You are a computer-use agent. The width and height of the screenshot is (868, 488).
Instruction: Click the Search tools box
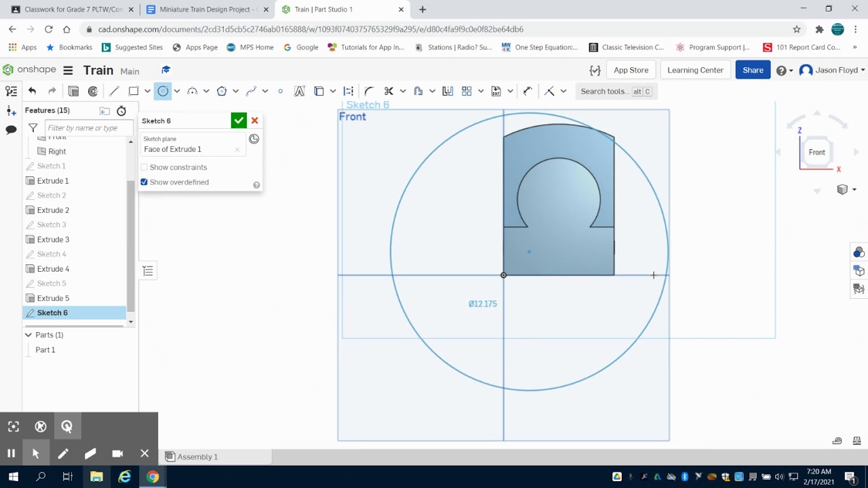pyautogui.click(x=616, y=91)
